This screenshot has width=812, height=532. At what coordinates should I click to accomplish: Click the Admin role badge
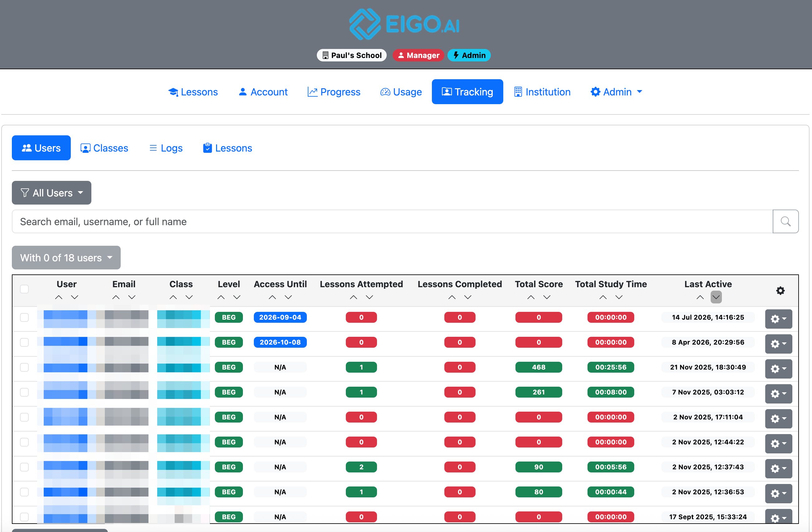click(x=469, y=55)
